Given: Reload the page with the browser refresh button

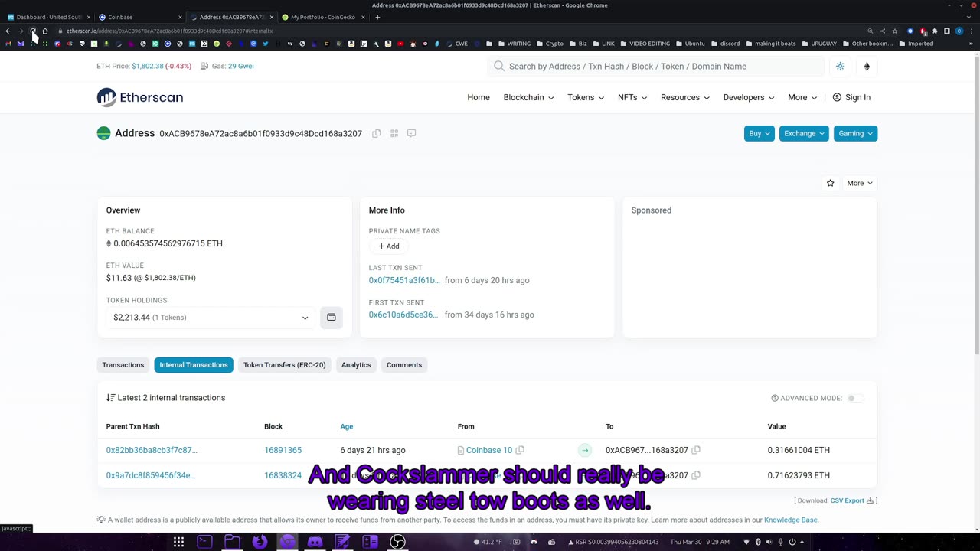Looking at the screenshot, I should (33, 31).
